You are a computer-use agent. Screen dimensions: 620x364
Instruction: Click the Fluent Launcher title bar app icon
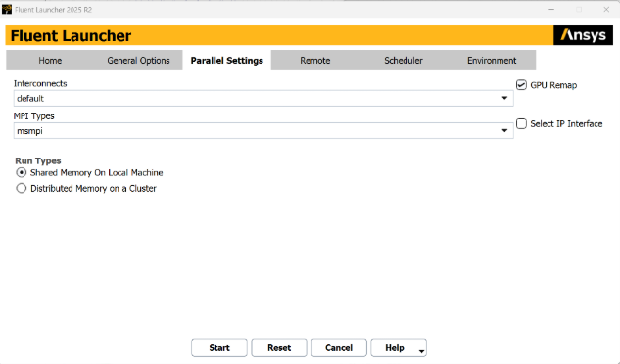coord(7,9)
